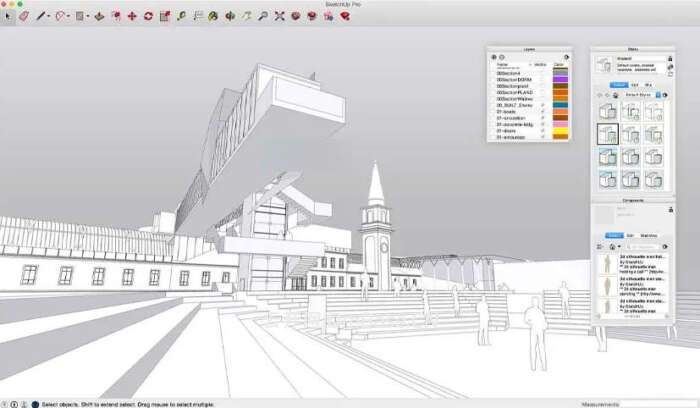
Task: Toggle visibility of the salmon-colored layer
Action: [x=542, y=112]
